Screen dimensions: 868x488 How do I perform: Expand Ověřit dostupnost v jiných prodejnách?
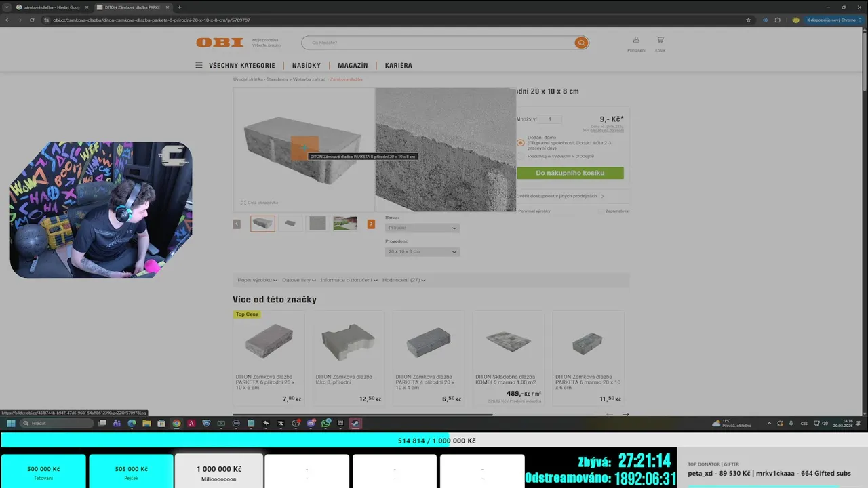coord(560,196)
